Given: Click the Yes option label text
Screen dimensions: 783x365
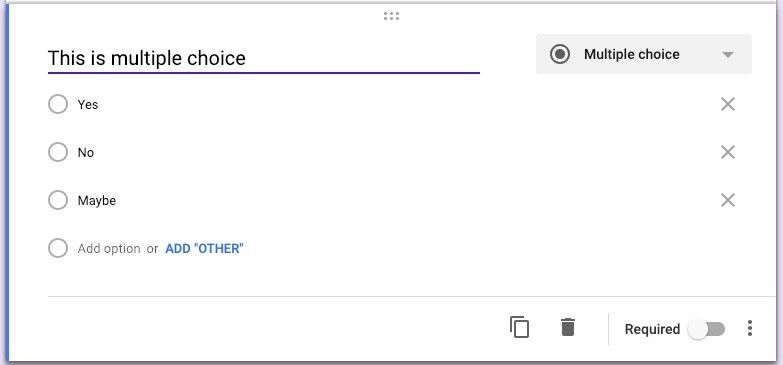Looking at the screenshot, I should (88, 104).
